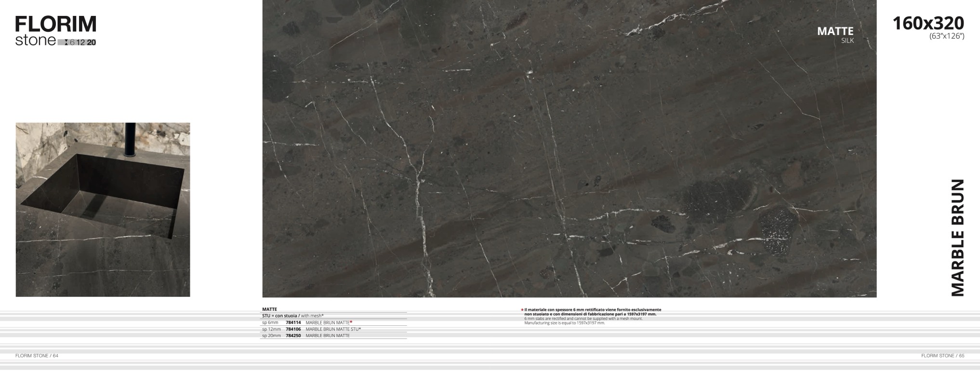Select product code 784250 row
This screenshot has width=980, height=373.
[x=293, y=335]
